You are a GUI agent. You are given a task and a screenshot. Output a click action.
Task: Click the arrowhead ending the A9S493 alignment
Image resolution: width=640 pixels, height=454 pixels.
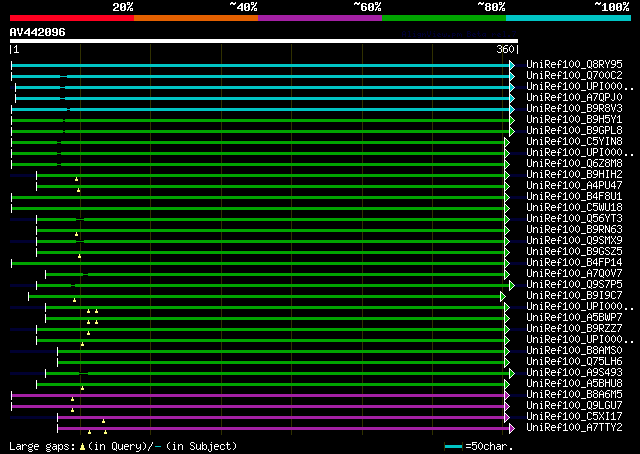click(x=512, y=374)
